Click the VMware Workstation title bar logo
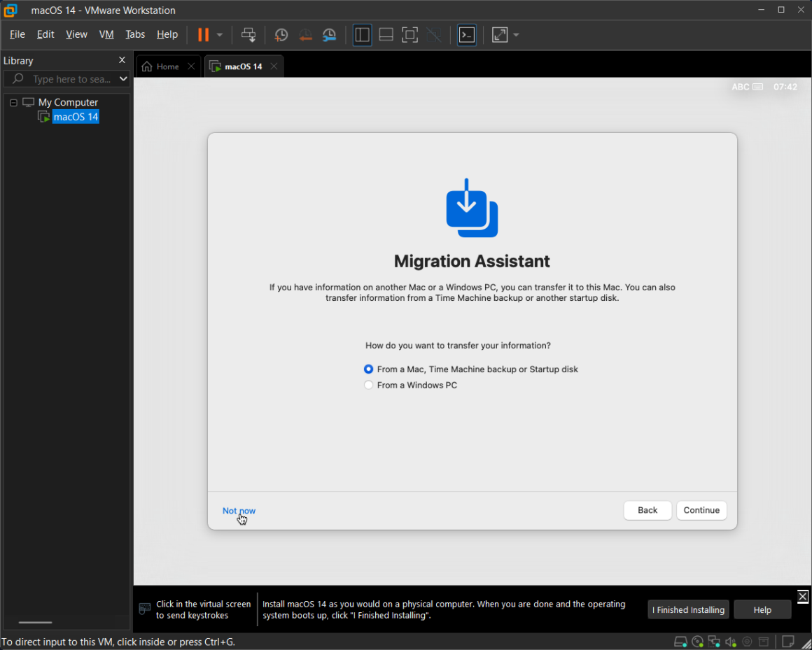The height and width of the screenshot is (650, 812). (10, 10)
